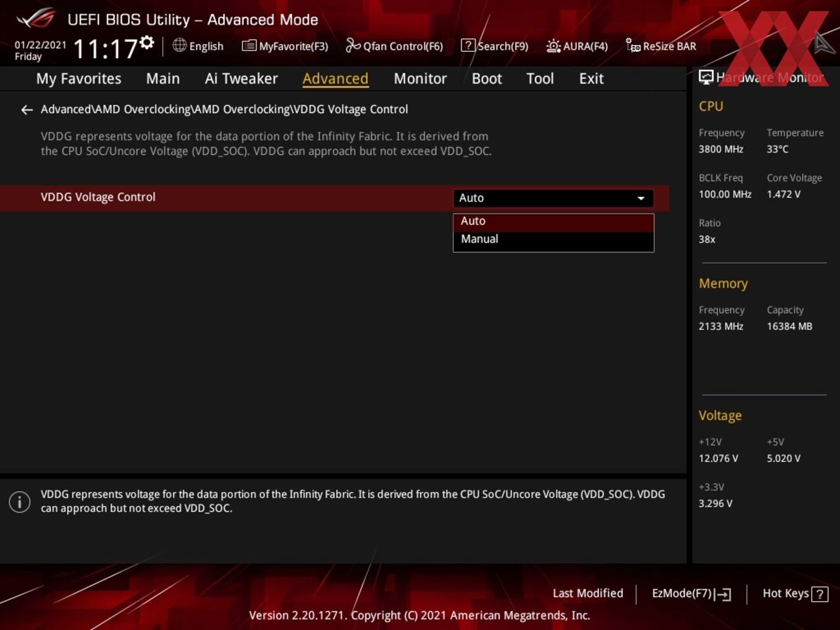
Task: Choose Auto in the dropdown list
Action: click(x=553, y=221)
